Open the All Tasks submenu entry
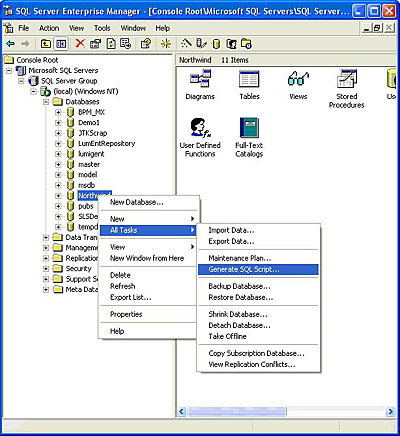 pyautogui.click(x=148, y=230)
